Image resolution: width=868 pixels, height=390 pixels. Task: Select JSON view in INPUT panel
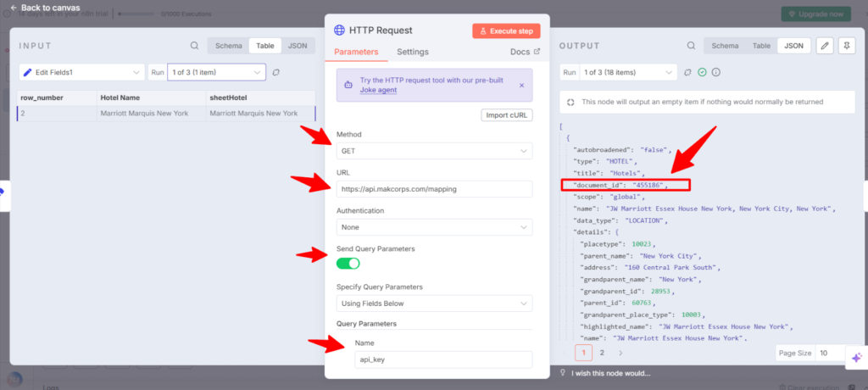298,46
